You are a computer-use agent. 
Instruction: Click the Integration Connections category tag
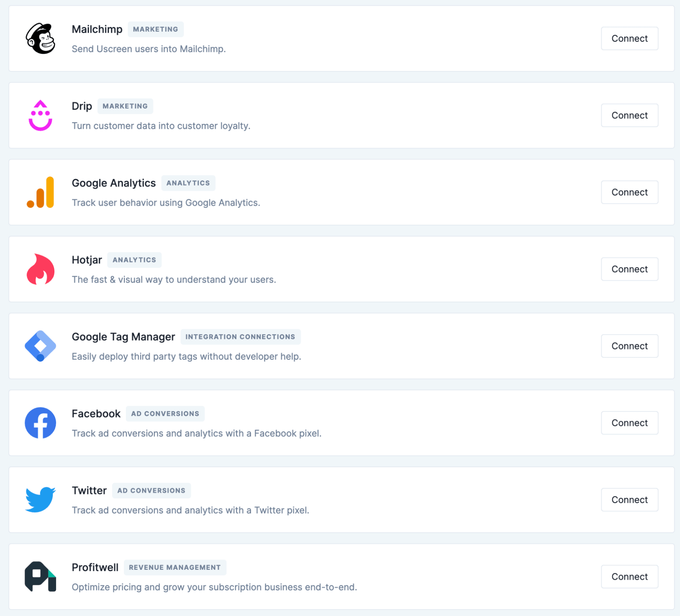tap(240, 337)
